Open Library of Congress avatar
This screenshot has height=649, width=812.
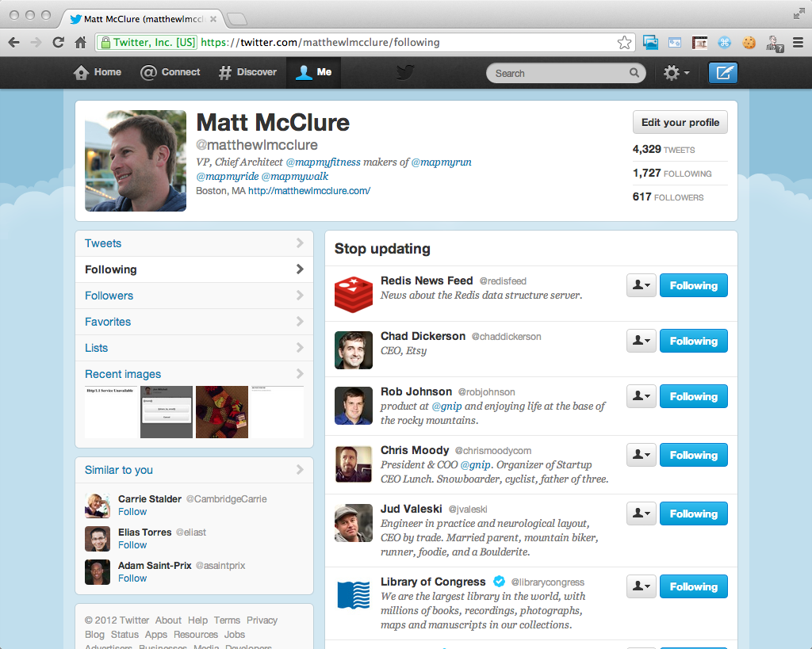pyautogui.click(x=353, y=594)
